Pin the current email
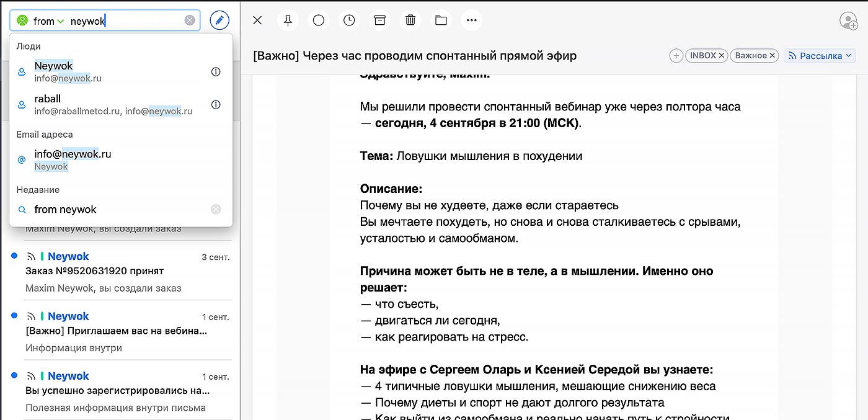Screen dimensions: 868x420 click(x=288, y=20)
